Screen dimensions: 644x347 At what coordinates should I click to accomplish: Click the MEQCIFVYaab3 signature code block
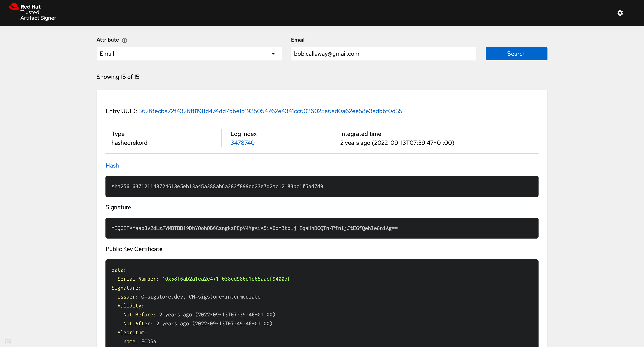(x=321, y=228)
